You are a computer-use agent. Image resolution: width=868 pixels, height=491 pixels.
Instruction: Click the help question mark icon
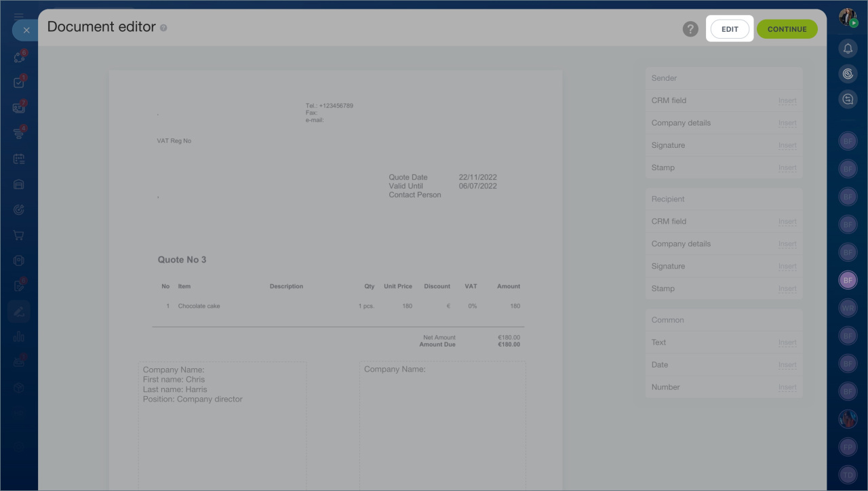point(690,29)
